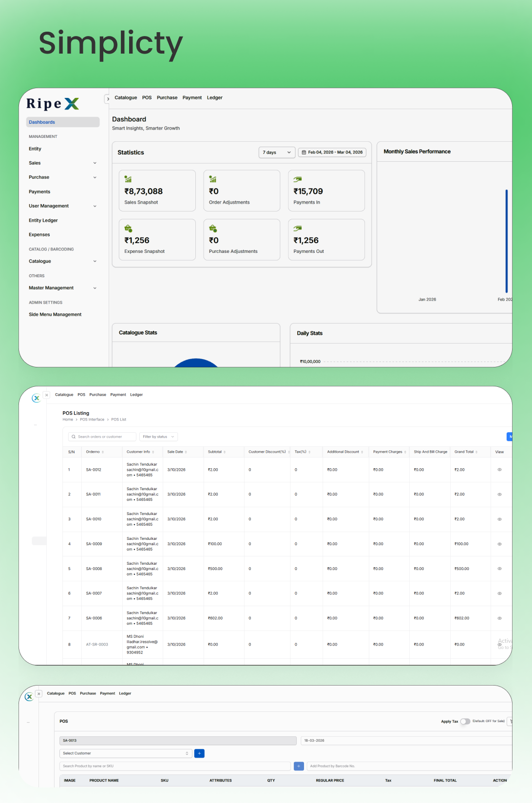Expand the POS Listing sidebar toggle icon
Viewport: 532px width, 803px height.
tap(46, 395)
